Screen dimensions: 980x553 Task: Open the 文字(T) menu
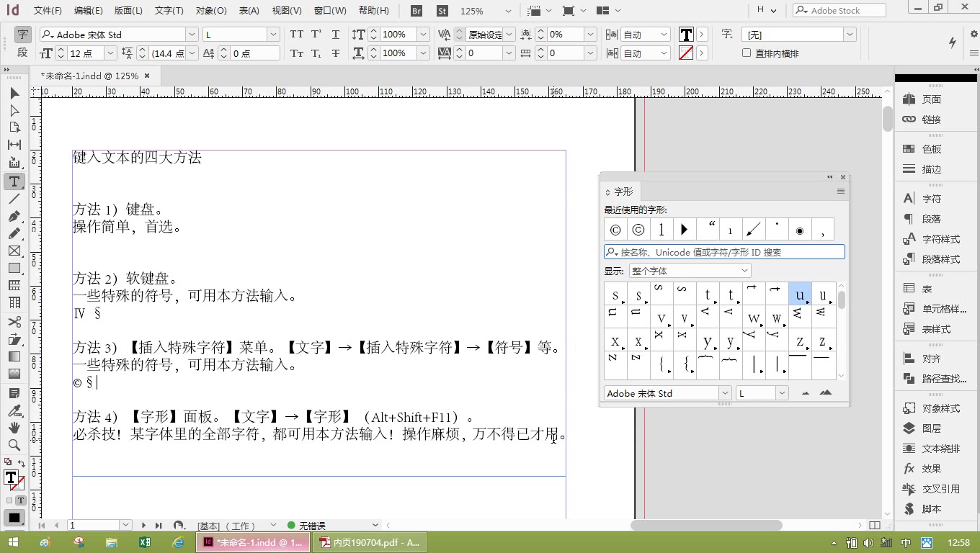click(x=169, y=11)
